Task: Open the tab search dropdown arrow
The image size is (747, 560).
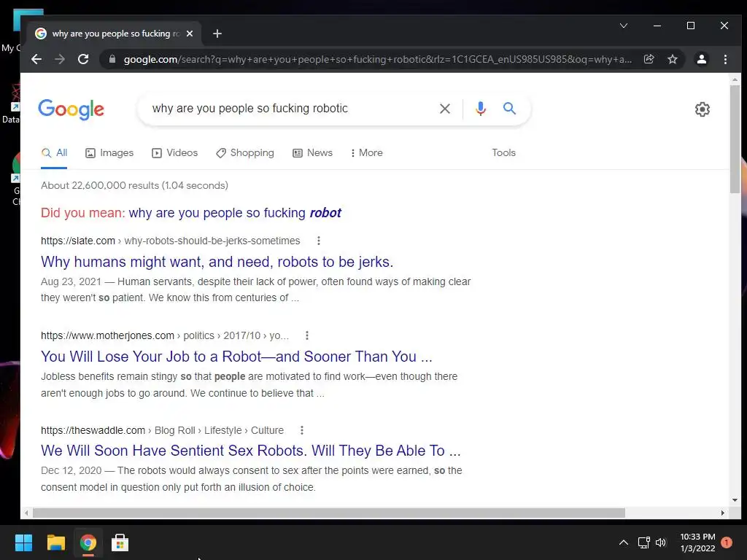Action: coord(624,26)
